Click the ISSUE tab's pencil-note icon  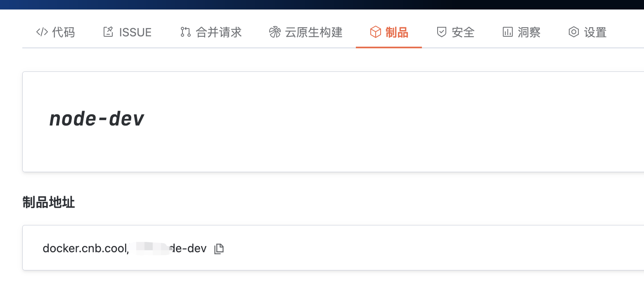coord(108,32)
